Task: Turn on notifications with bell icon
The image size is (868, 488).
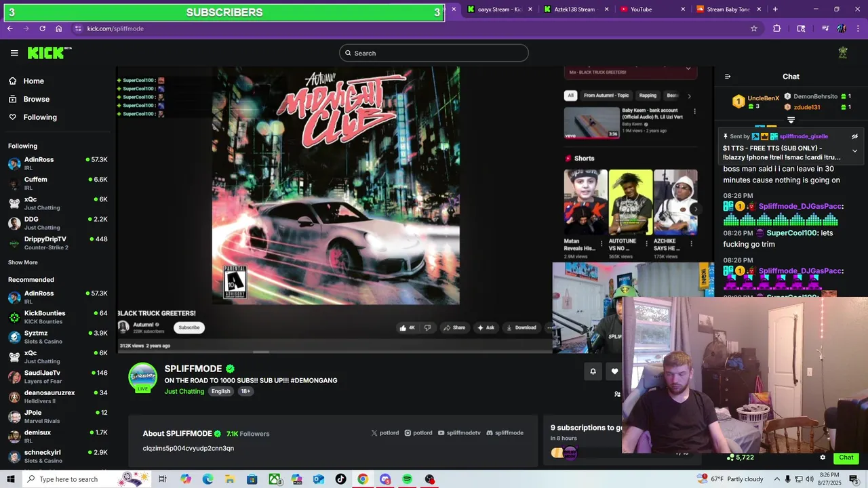Action: (593, 371)
